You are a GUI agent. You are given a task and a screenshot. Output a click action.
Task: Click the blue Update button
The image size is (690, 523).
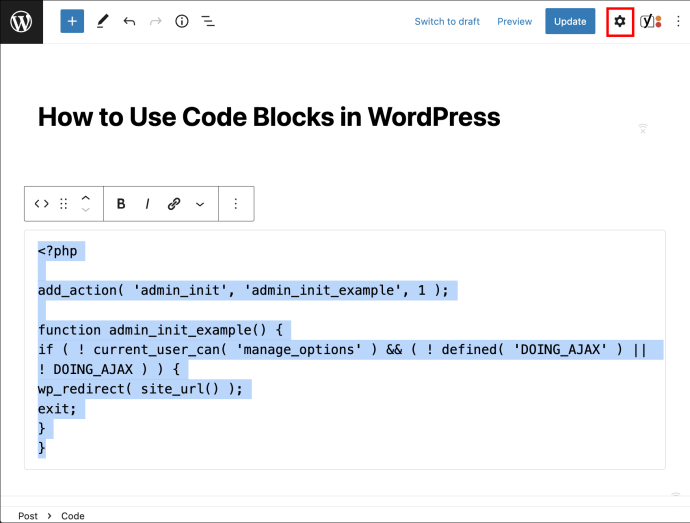(x=570, y=21)
